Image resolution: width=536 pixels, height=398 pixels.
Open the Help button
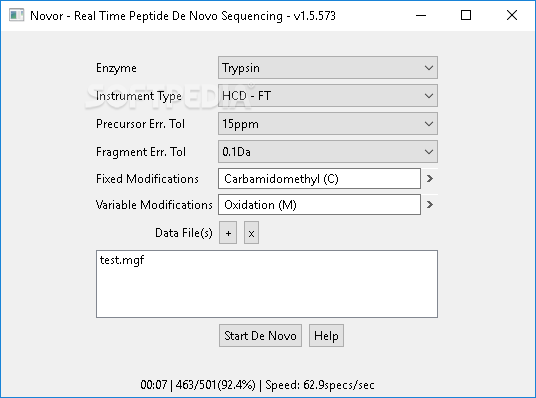coord(326,335)
